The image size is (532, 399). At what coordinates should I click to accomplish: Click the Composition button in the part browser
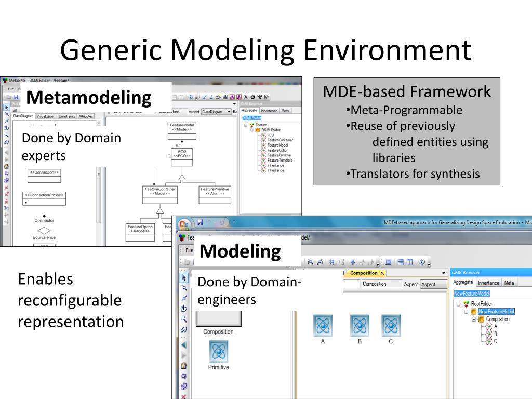218,318
